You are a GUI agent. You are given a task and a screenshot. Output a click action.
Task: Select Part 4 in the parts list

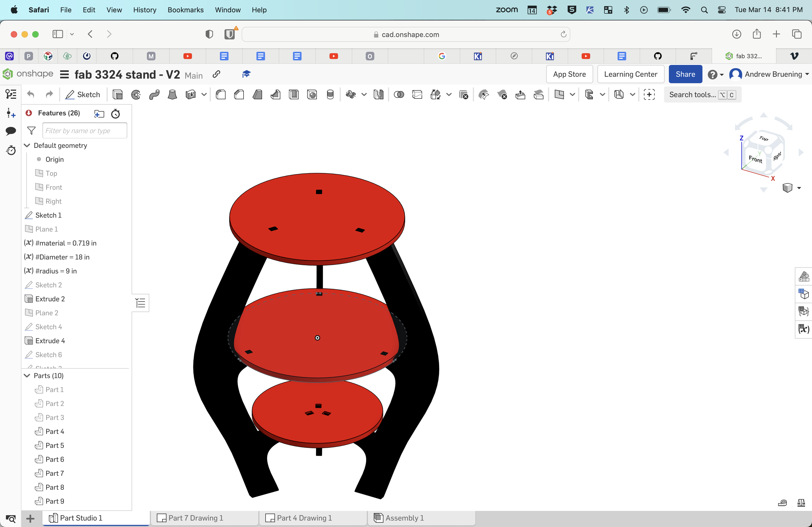pos(55,431)
